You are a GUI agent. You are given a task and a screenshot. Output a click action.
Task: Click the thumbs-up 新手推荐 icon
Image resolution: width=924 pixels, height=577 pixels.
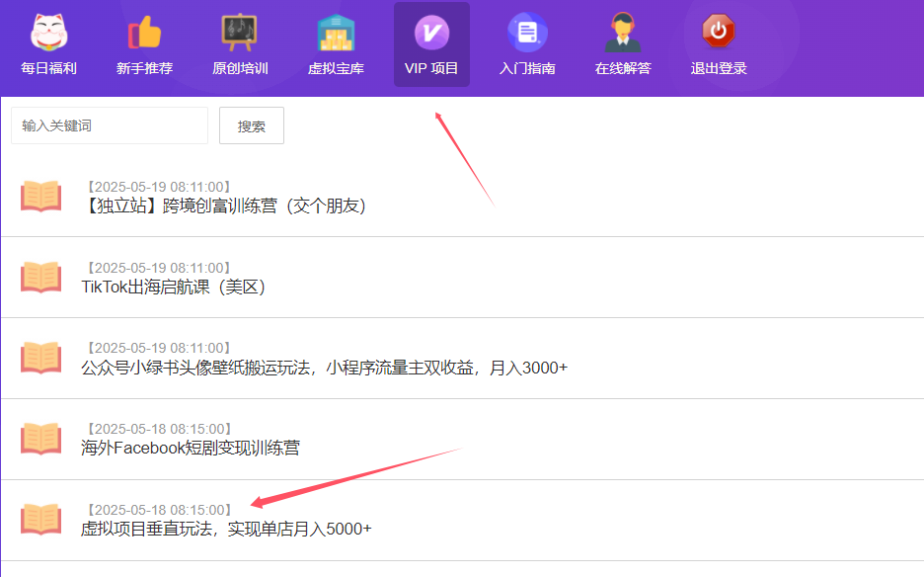click(144, 32)
